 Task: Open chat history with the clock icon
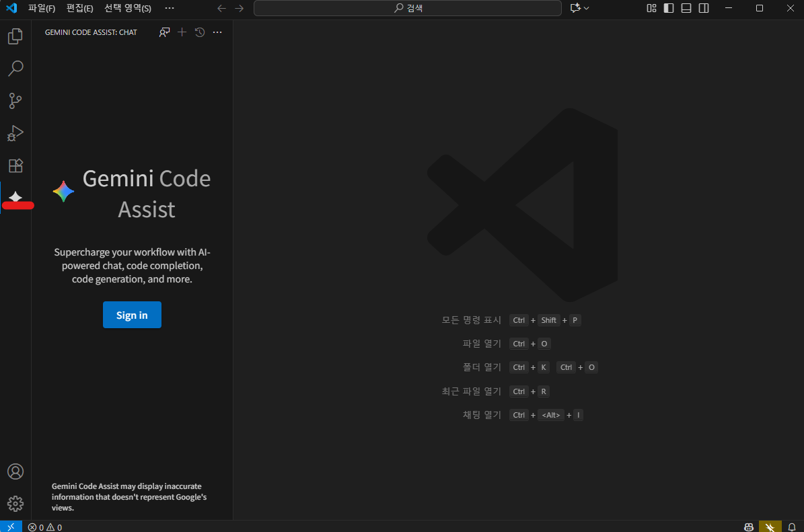200,32
